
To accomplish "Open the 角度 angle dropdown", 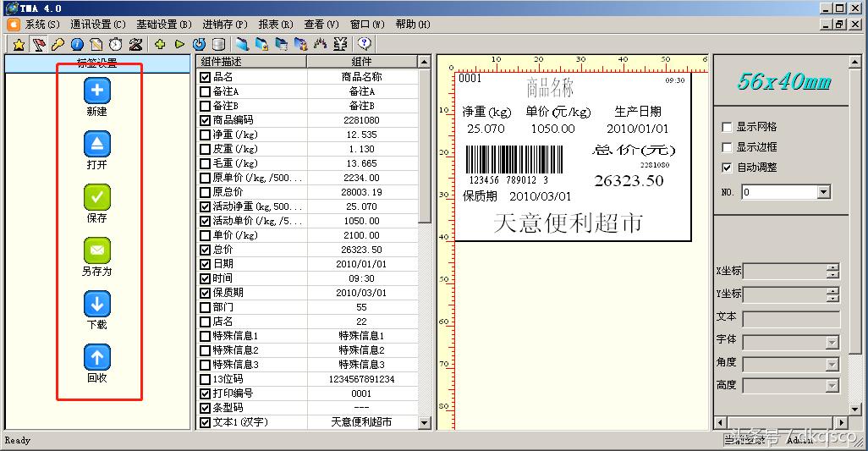I will 832,364.
